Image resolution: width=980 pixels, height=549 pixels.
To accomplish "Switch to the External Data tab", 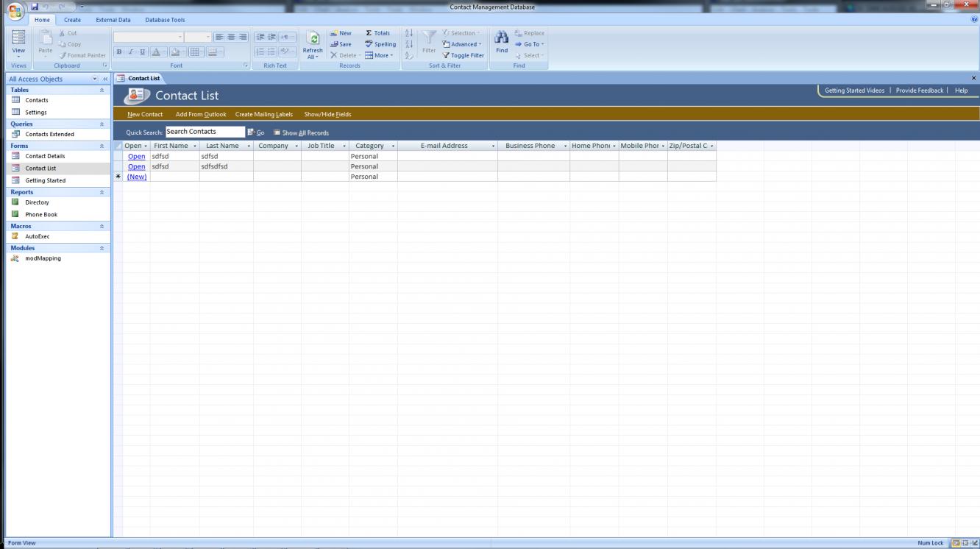I will [113, 20].
